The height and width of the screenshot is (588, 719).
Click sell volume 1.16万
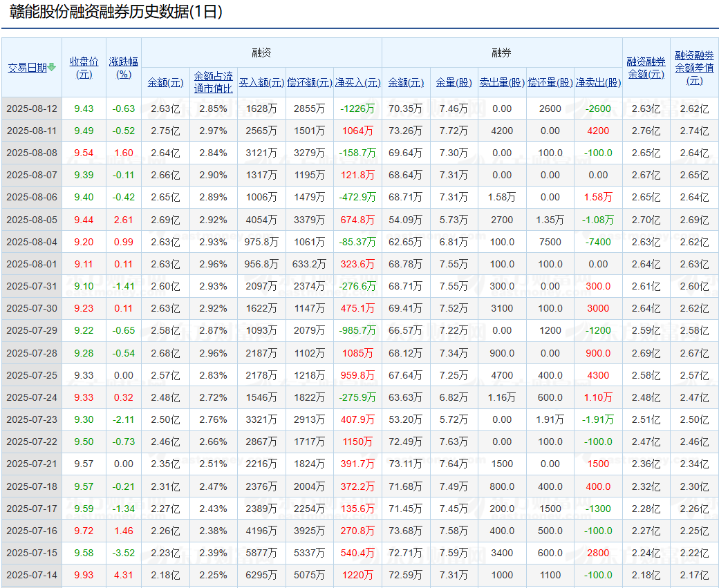[x=502, y=397]
